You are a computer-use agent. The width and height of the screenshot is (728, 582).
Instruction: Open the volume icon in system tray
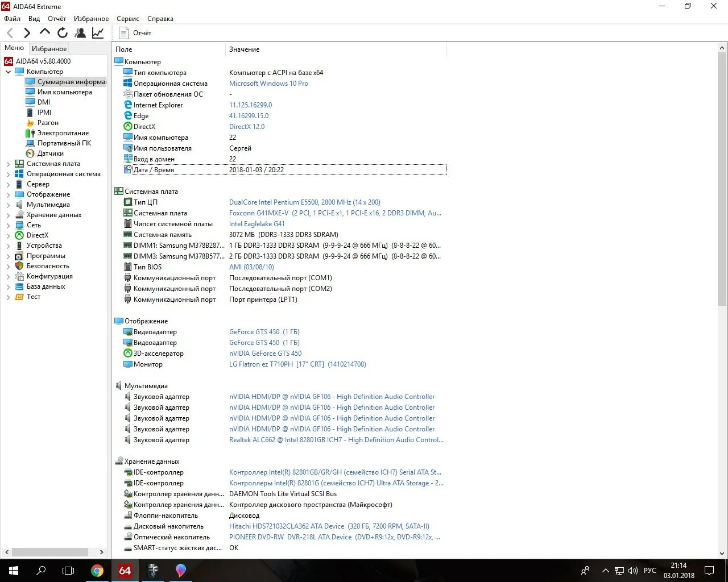point(633,571)
